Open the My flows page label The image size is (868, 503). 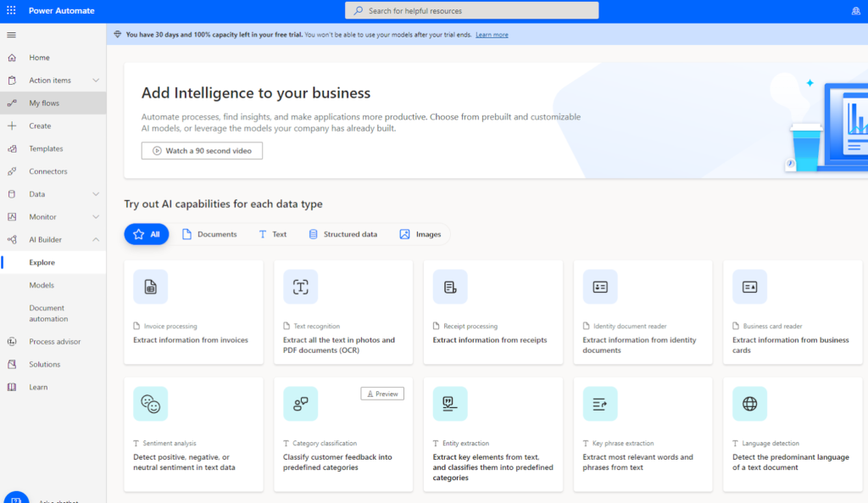point(44,103)
